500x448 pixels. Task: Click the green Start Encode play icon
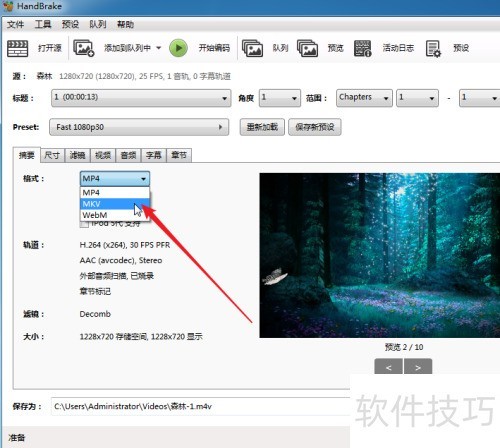(x=178, y=48)
